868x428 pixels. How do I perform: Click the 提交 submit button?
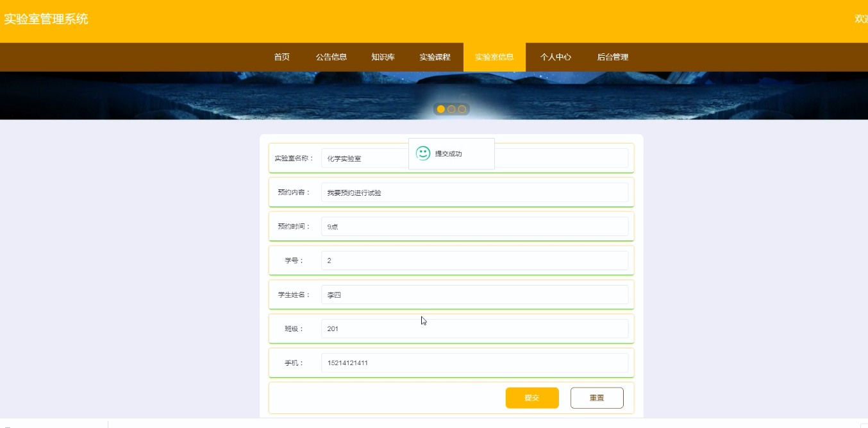point(532,398)
